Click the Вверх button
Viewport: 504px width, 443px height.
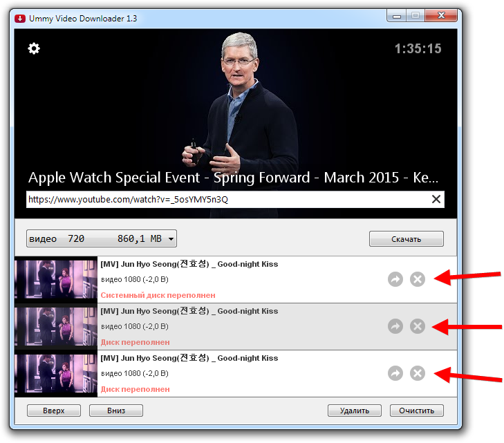[54, 411]
